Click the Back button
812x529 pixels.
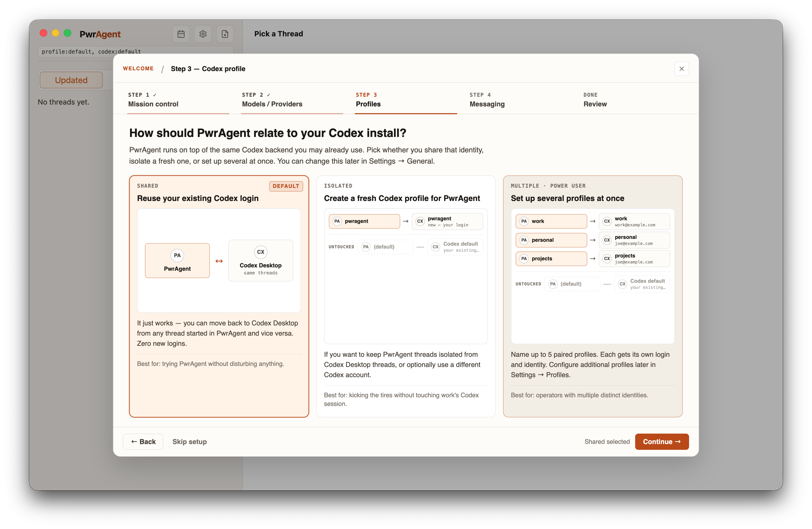(x=143, y=442)
